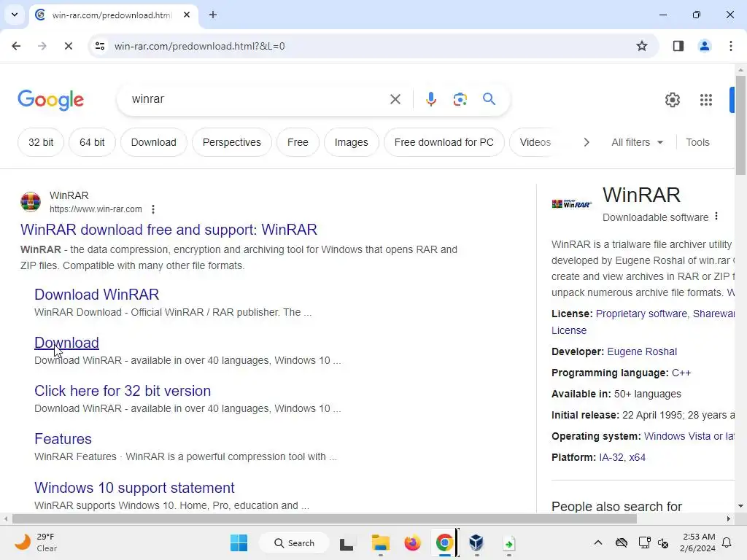The image size is (747, 560).
Task: Select Free download for PC chip
Action: [444, 142]
